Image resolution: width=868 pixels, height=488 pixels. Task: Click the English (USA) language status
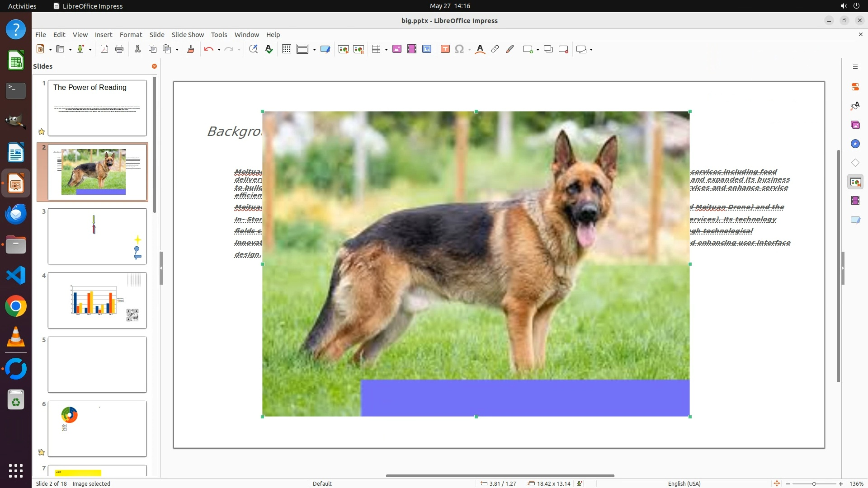(x=684, y=483)
